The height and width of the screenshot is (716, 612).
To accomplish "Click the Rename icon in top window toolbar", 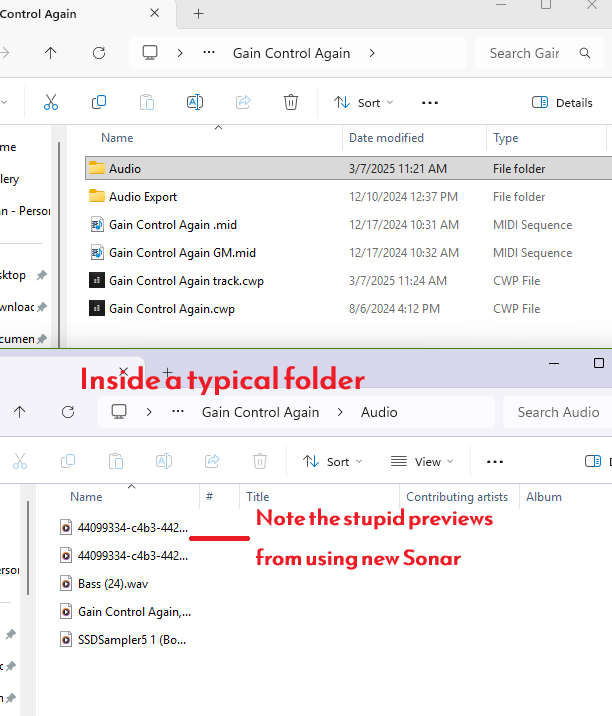I will point(195,102).
